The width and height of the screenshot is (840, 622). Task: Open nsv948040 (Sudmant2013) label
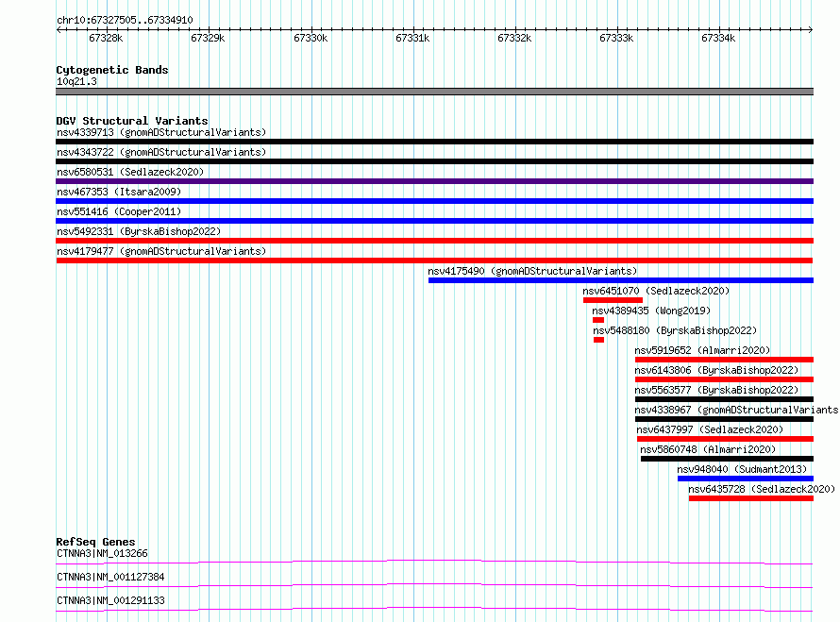[x=742, y=469]
